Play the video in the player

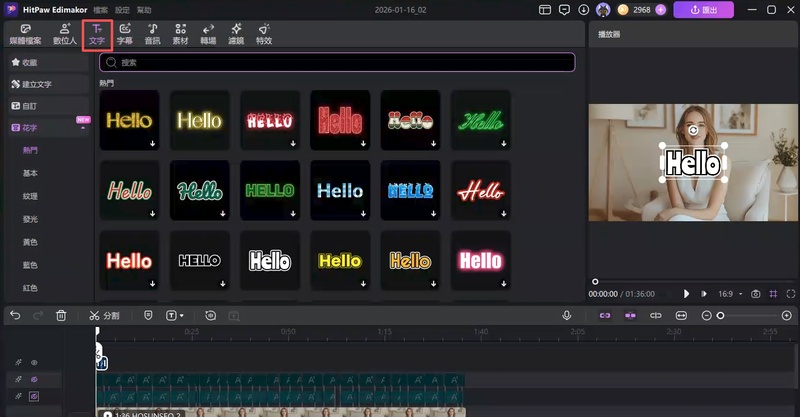686,294
